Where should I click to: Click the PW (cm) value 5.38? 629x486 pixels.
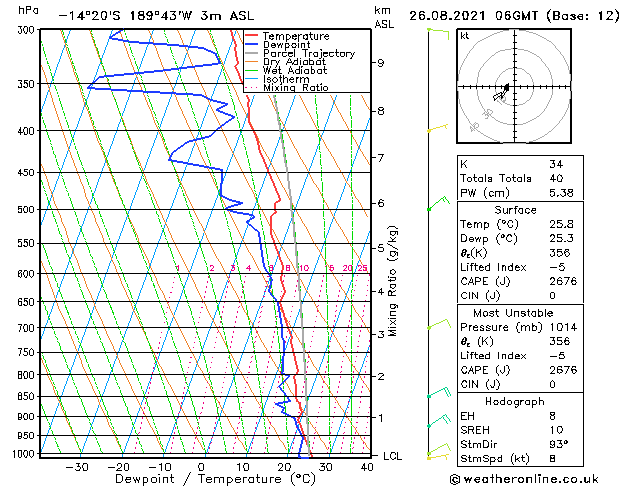tap(561, 193)
